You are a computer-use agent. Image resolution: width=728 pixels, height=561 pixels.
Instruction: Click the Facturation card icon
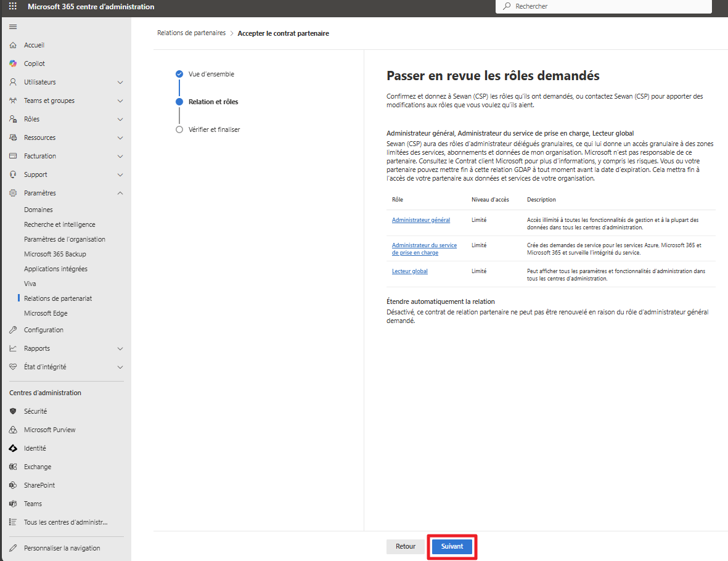pos(13,157)
